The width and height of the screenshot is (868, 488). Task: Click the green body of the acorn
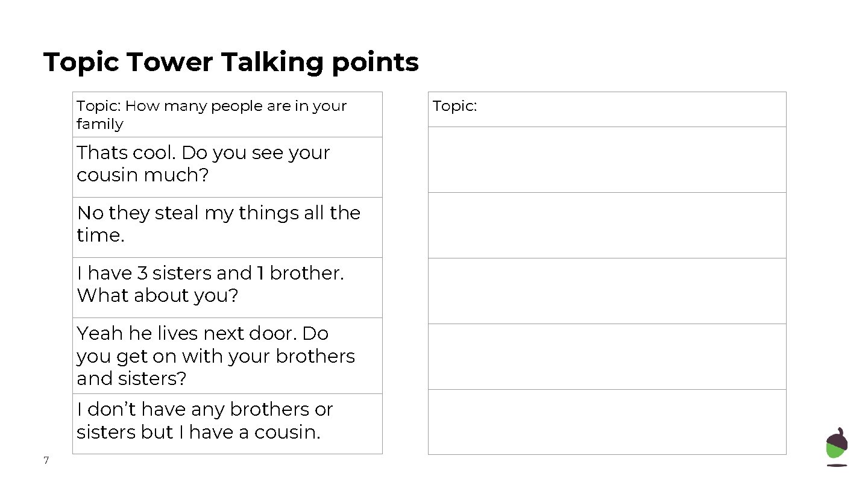[835, 452]
